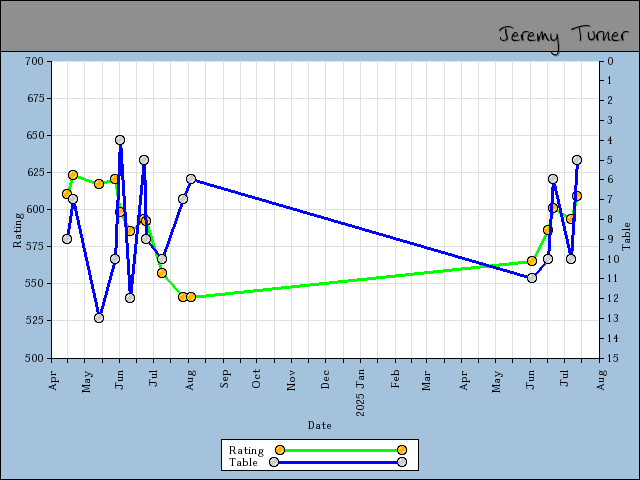Select the lowest gray point at table 13
This screenshot has height=480, width=640.
click(x=99, y=318)
